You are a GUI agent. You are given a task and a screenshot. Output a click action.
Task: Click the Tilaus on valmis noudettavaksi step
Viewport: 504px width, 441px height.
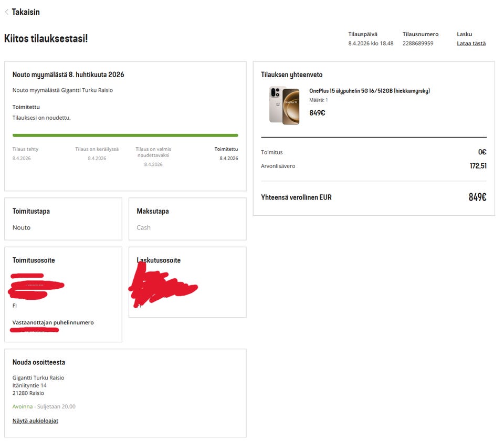coord(153,156)
